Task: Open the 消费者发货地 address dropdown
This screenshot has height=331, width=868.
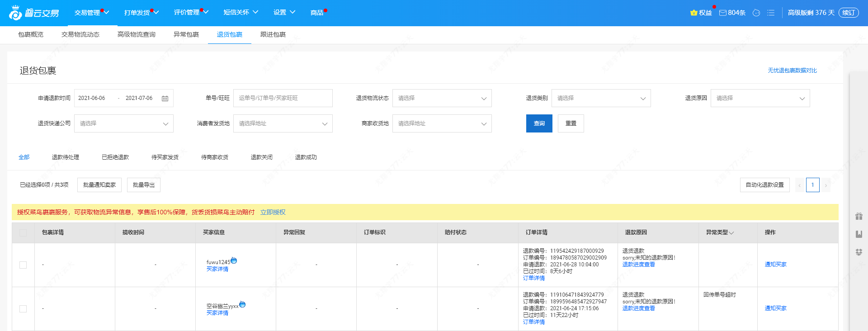Action: [x=283, y=123]
